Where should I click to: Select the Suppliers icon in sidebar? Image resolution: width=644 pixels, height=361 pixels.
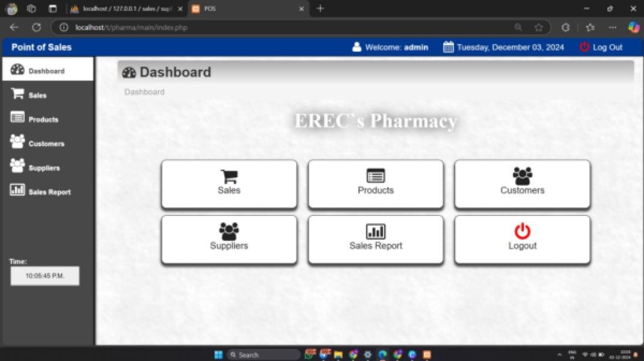[16, 165]
